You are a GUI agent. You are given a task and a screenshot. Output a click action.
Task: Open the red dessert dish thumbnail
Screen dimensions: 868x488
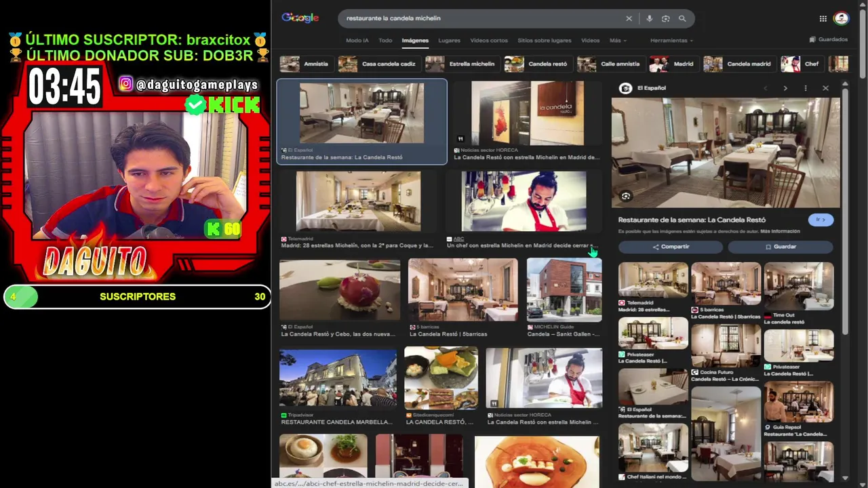pos(340,289)
